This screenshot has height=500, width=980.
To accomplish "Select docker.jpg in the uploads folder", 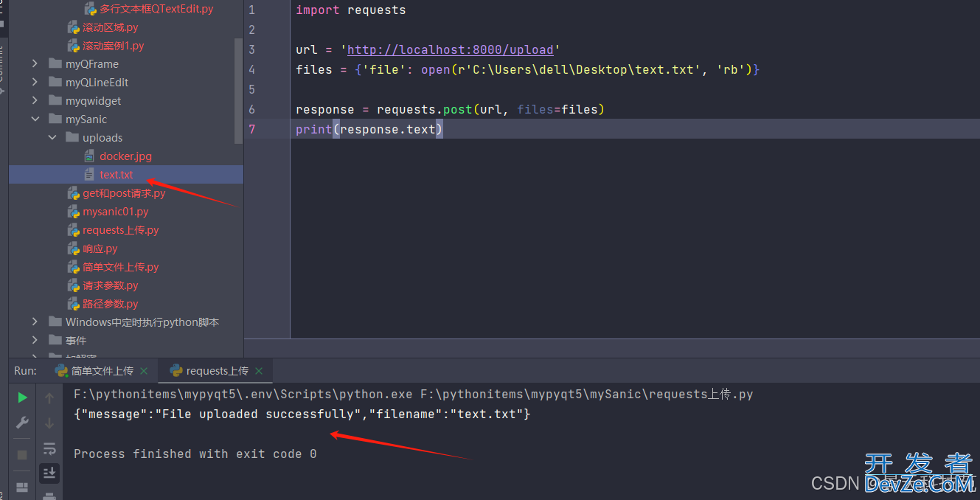I will pyautogui.click(x=125, y=156).
